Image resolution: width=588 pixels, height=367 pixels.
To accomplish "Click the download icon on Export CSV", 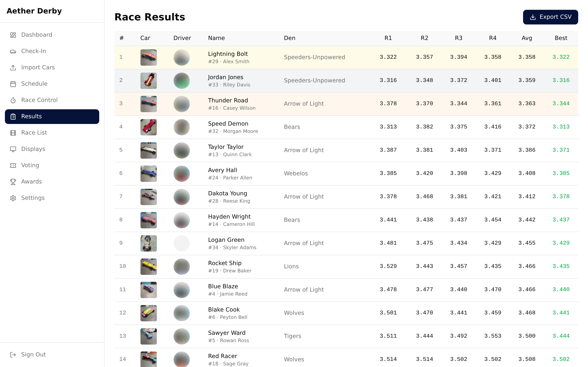I will (533, 17).
